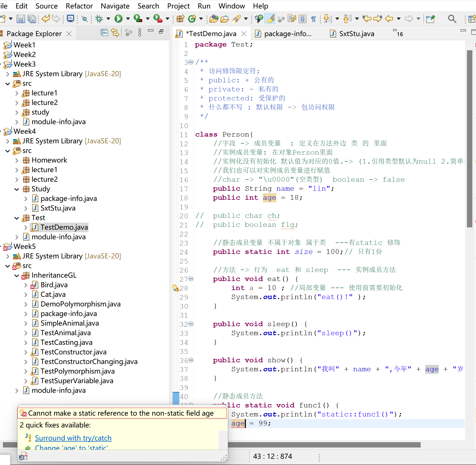
Task: Click the Debug bug icon
Action: tap(99, 19)
